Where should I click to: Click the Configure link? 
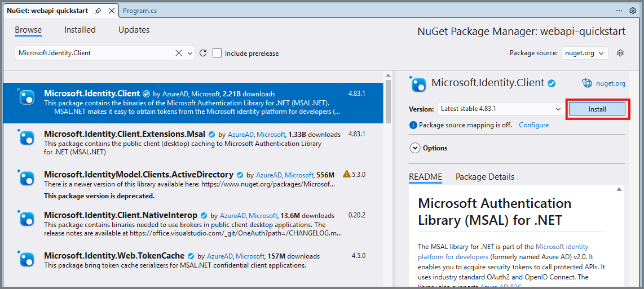click(x=533, y=125)
